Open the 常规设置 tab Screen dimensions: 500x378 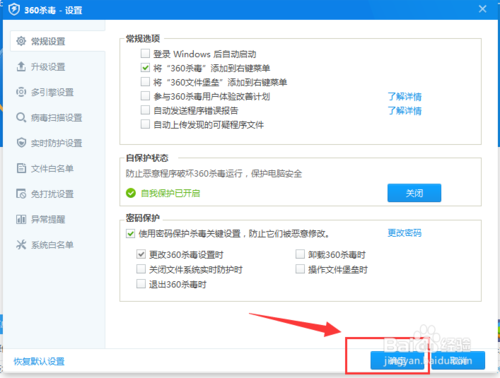pyautogui.click(x=58, y=41)
